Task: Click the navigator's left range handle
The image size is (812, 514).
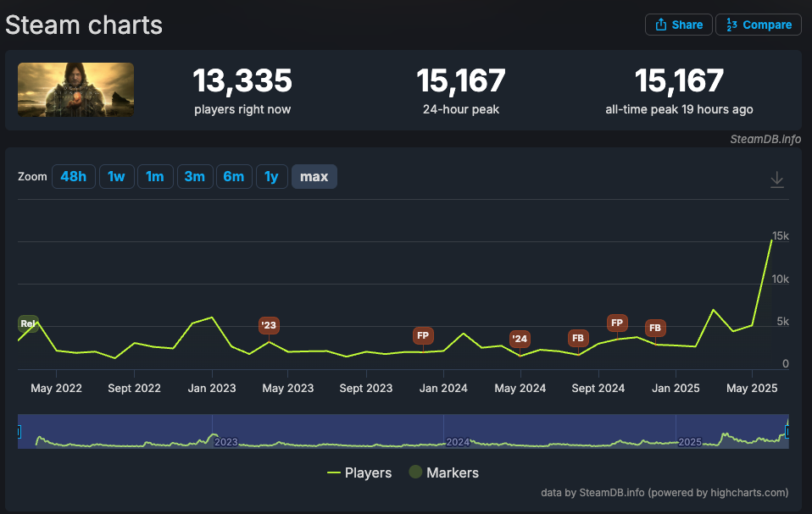Action: click(x=19, y=431)
